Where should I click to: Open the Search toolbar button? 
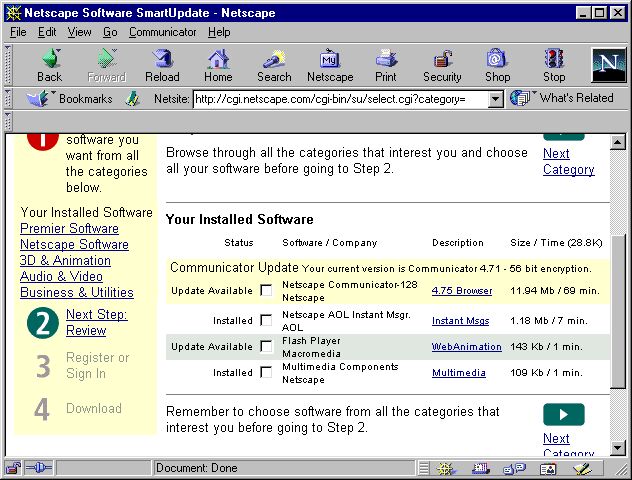(274, 65)
